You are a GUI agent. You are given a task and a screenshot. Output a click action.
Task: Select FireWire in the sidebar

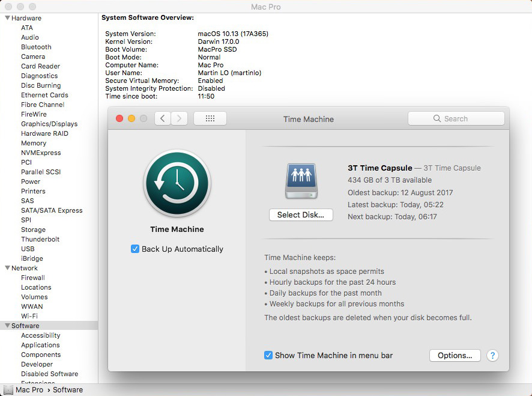point(34,114)
